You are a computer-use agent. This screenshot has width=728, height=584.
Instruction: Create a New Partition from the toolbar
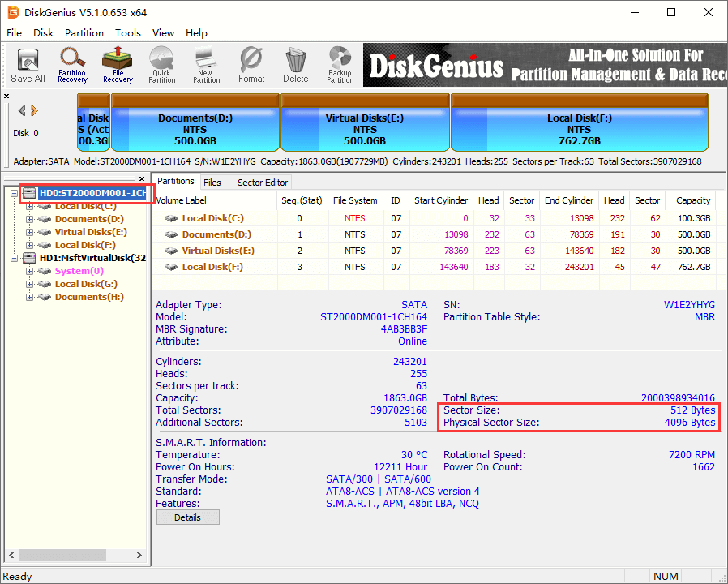click(206, 65)
